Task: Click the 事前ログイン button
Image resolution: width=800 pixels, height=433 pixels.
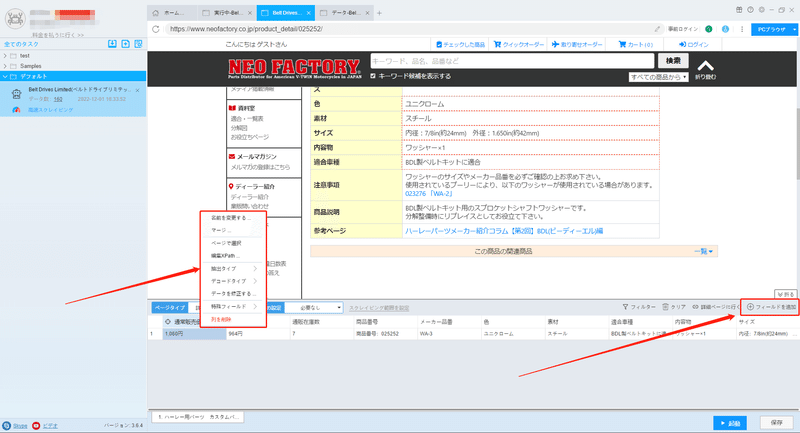Action: 683,29
